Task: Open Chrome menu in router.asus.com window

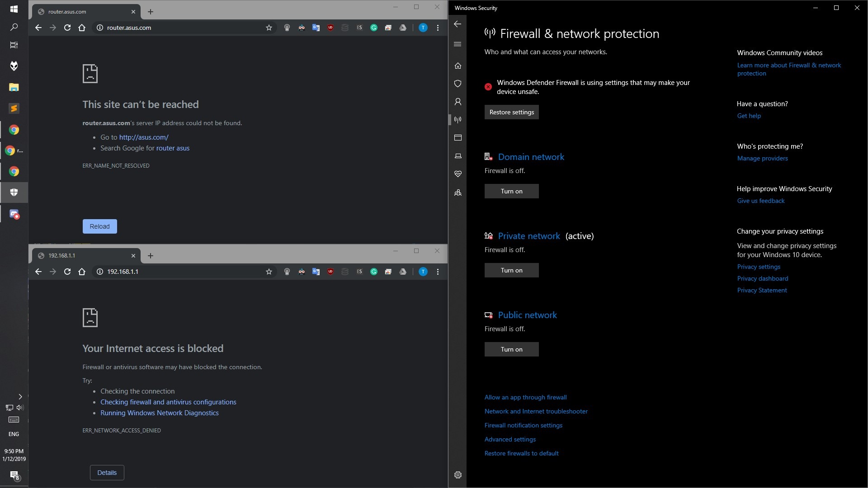Action: [438, 28]
